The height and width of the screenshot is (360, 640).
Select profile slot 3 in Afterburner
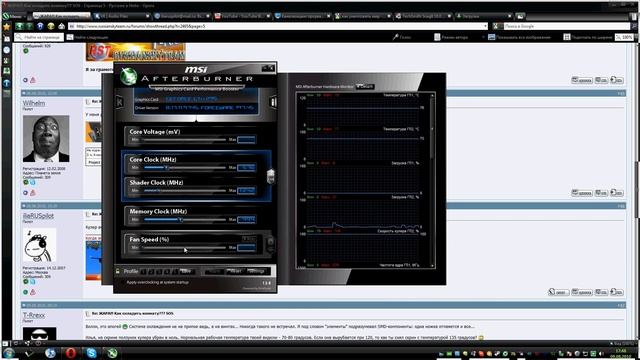tap(159, 271)
